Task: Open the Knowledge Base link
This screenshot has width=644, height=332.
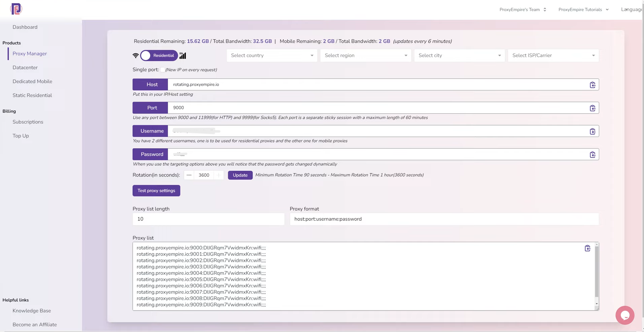Action: pos(32,311)
